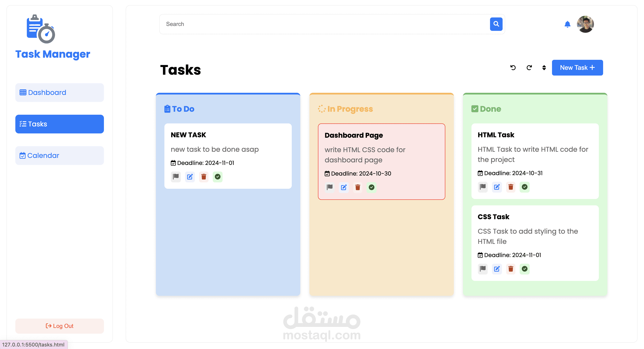Open the Calendar page
Viewport: 644px width, 349px height.
[x=59, y=155]
